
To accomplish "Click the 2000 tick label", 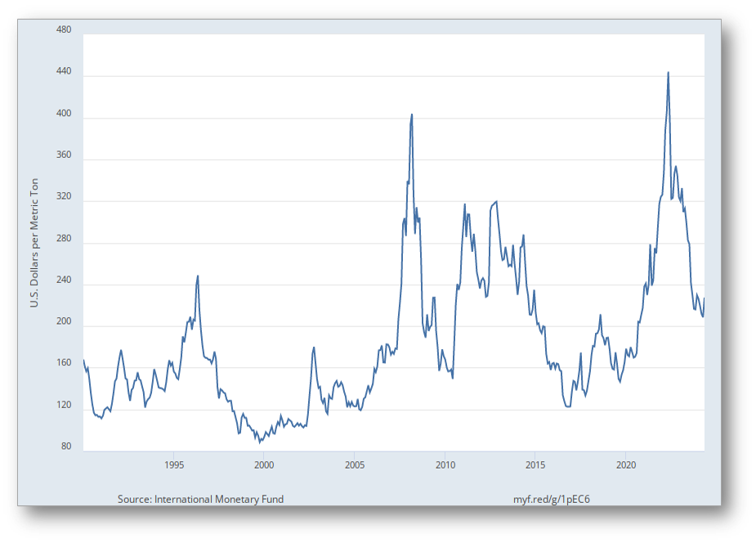I will point(265,465).
